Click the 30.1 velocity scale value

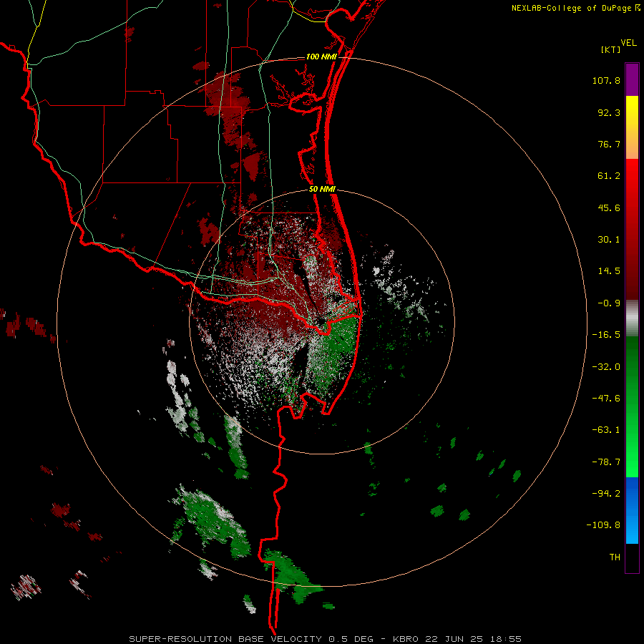coord(609,240)
